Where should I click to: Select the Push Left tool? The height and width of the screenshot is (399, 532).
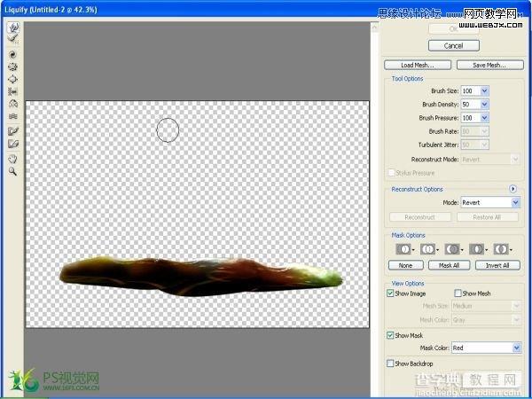(x=13, y=91)
